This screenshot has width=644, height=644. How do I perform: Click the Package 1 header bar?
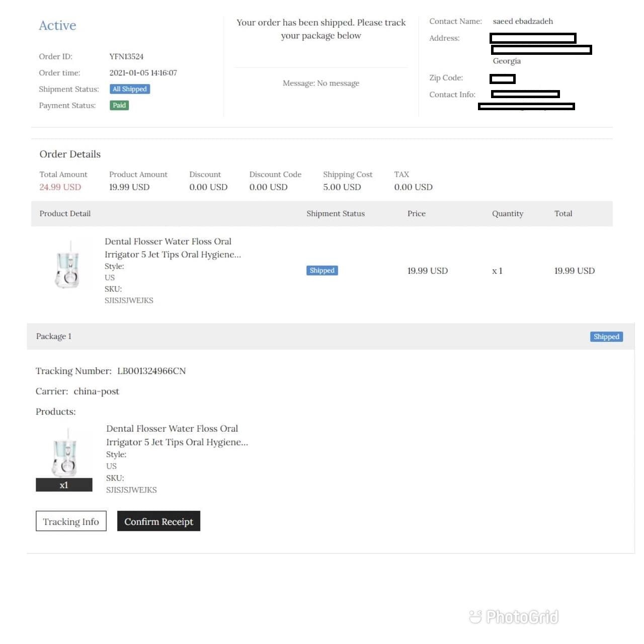click(x=331, y=337)
